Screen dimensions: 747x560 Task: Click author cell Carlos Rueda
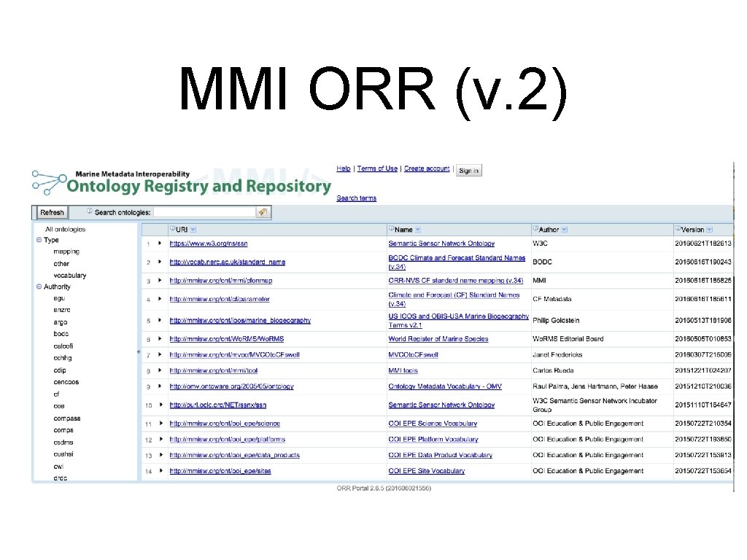pyautogui.click(x=553, y=370)
